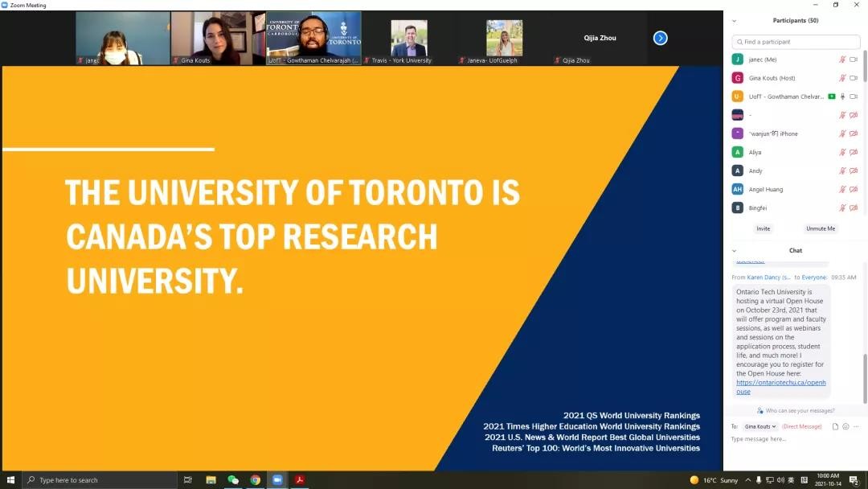This screenshot has width=868, height=489.
Task: Open chat more options (three dots)
Action: [855, 426]
